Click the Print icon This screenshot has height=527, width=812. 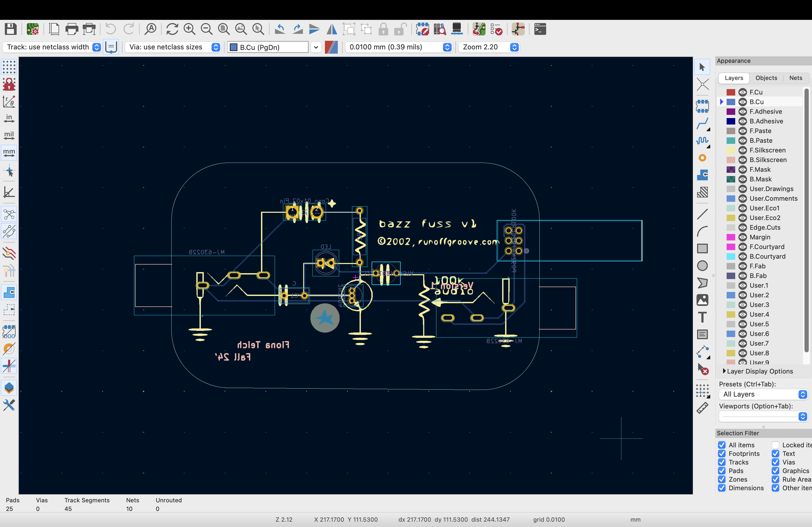[72, 29]
